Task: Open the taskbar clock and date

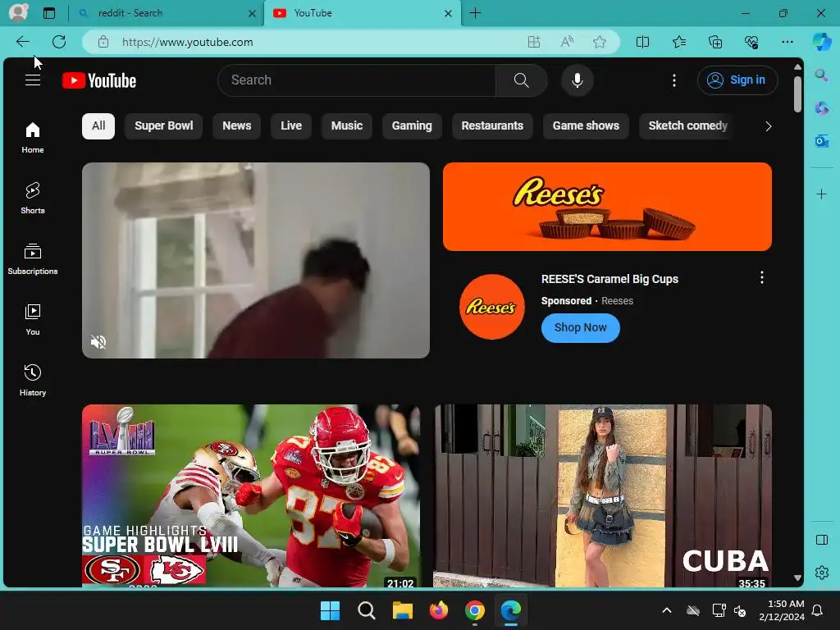Action: (782, 610)
